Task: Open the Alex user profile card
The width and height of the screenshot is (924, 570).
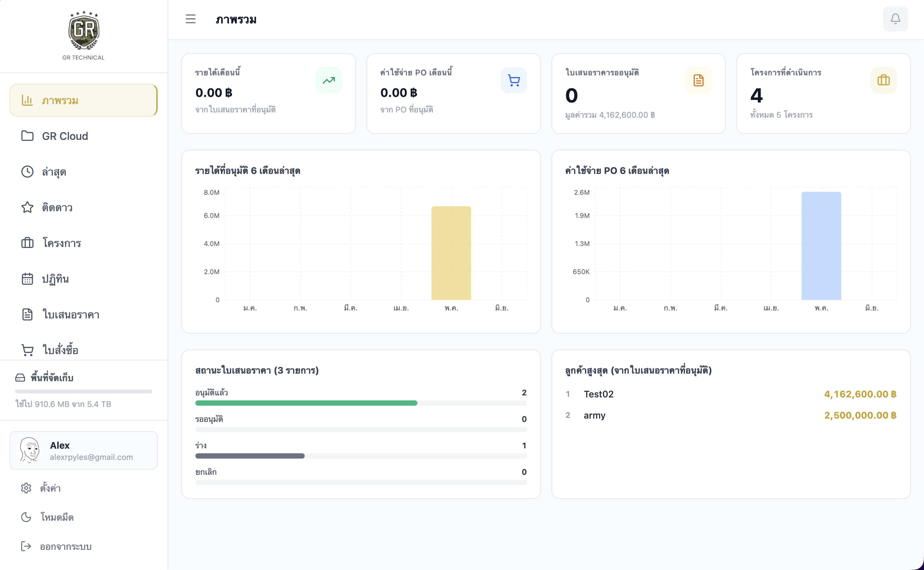Action: pyautogui.click(x=84, y=450)
